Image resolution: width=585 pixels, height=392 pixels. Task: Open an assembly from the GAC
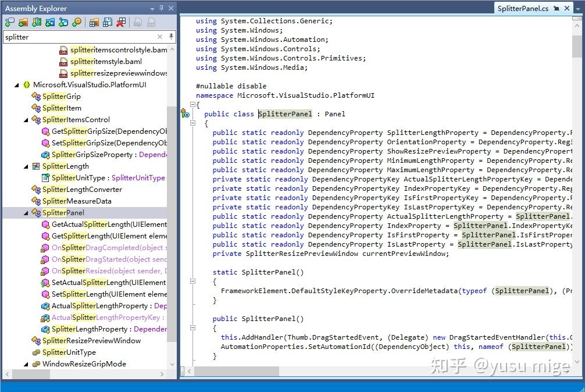click(36, 22)
